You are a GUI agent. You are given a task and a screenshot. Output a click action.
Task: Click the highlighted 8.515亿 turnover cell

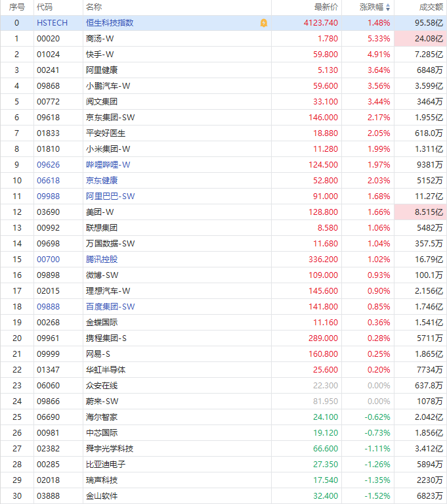tap(420, 212)
